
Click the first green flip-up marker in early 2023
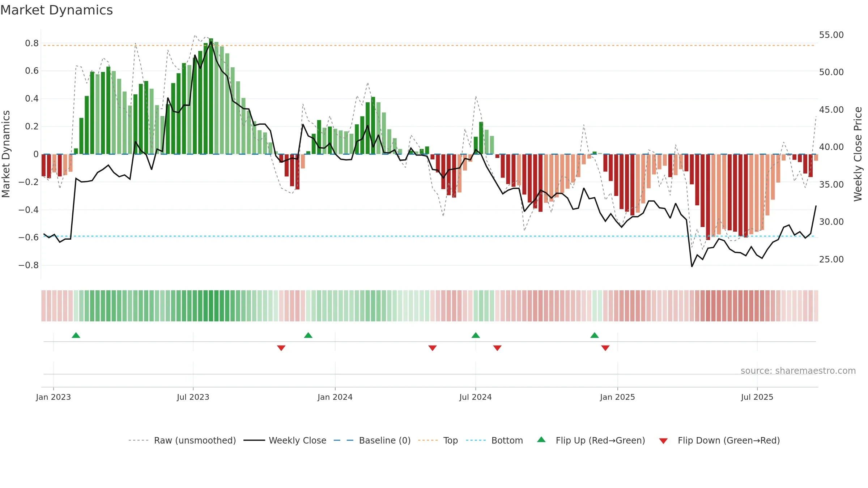76,335
